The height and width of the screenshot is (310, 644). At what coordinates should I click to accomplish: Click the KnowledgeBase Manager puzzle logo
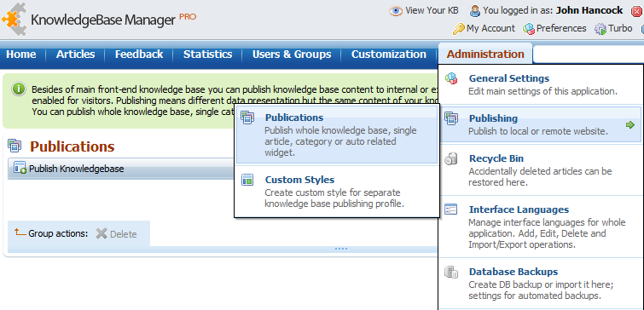pos(15,19)
